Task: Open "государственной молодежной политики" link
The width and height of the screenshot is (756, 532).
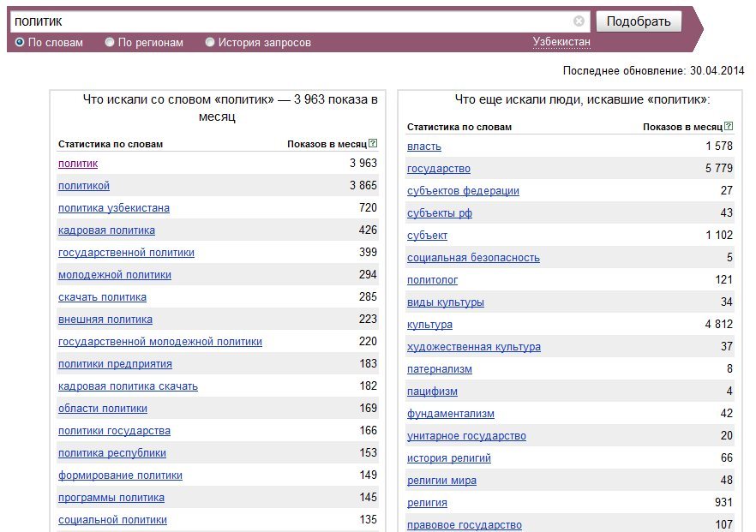Action: 160,341
